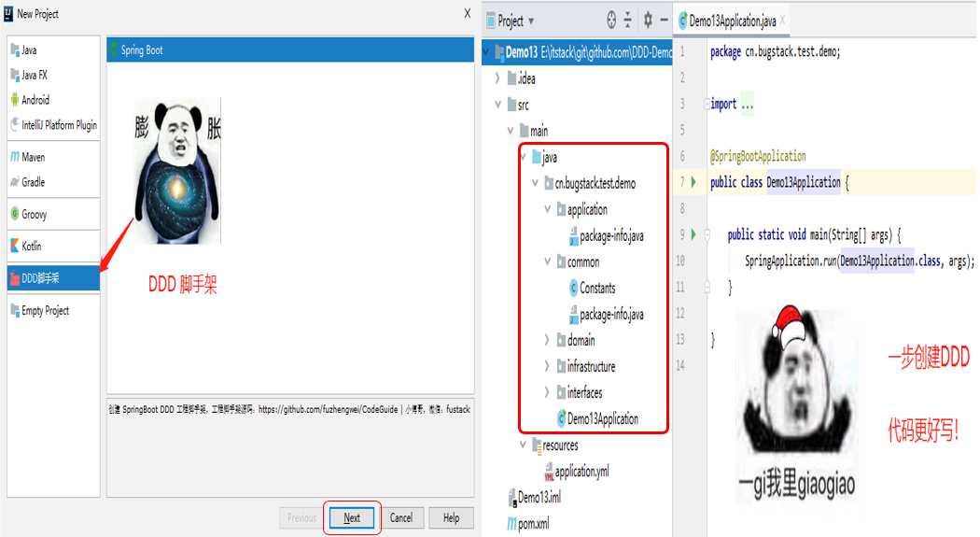The height and width of the screenshot is (537, 980).
Task: Click the Next button
Action: click(x=352, y=517)
